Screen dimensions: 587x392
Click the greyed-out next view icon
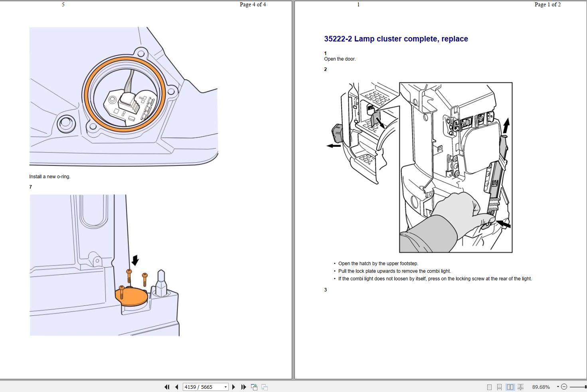click(264, 387)
